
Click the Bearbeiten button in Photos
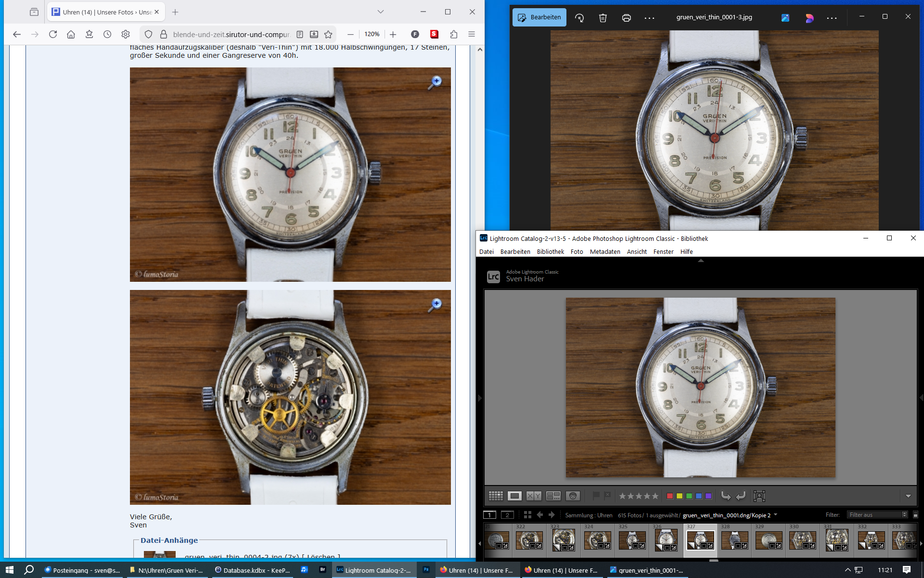(x=539, y=17)
